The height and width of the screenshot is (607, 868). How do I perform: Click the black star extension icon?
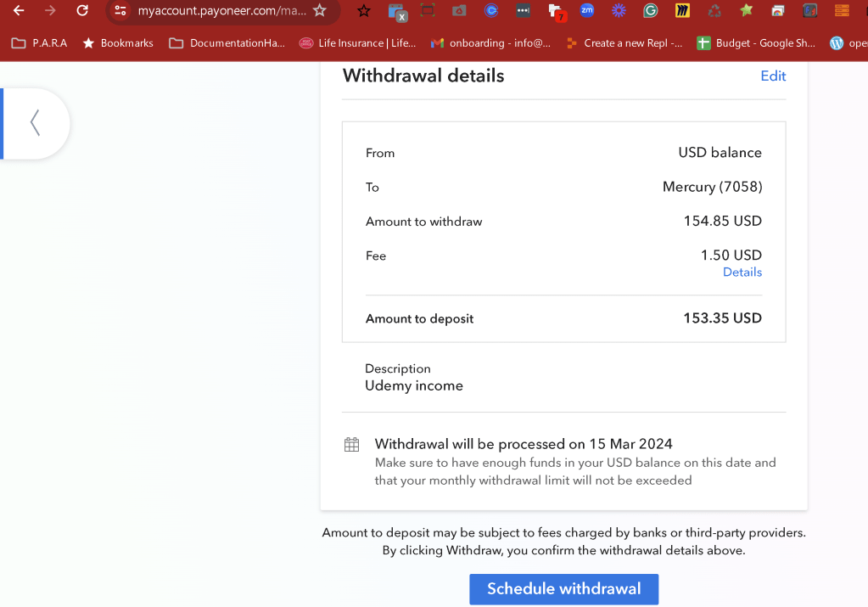point(364,10)
